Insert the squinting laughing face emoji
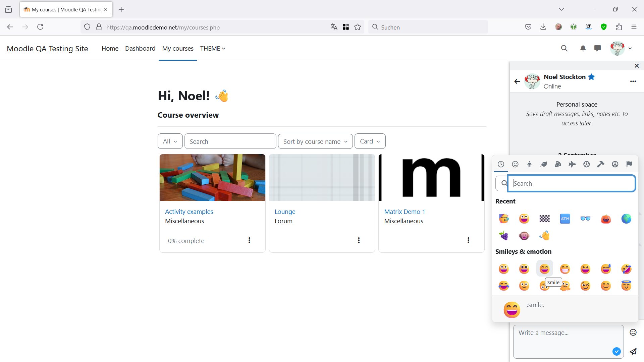The height and width of the screenshot is (362, 644). tap(586, 268)
